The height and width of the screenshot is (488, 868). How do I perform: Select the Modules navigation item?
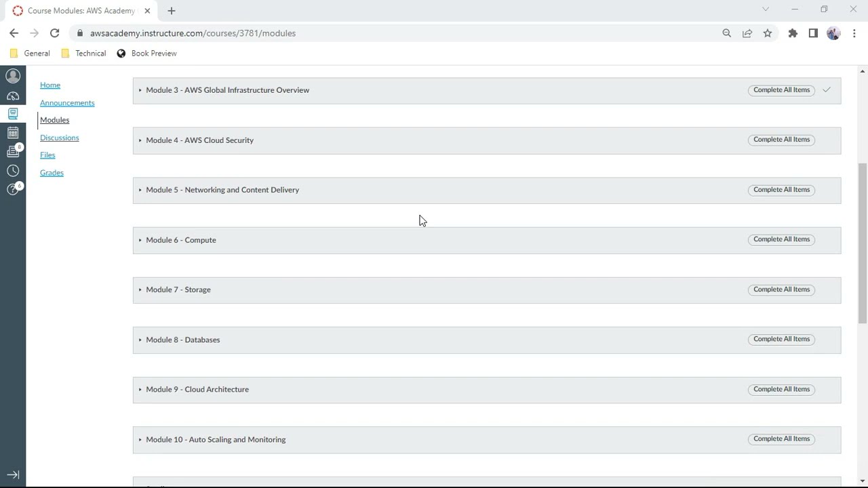55,120
